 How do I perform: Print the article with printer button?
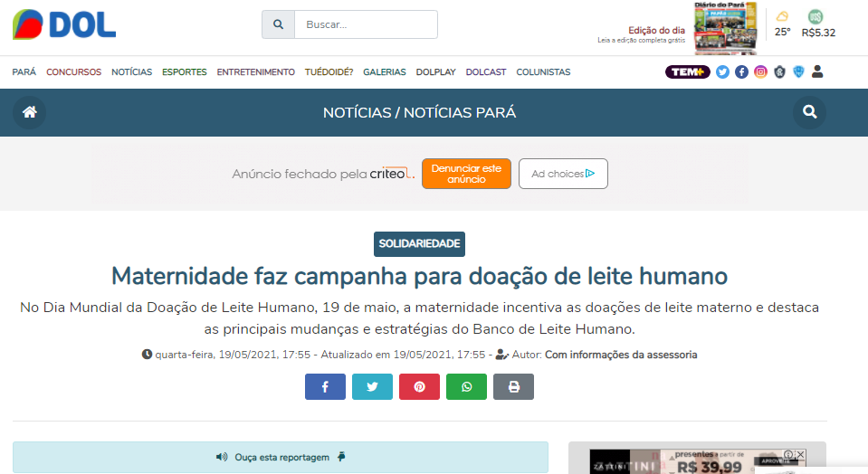(513, 387)
